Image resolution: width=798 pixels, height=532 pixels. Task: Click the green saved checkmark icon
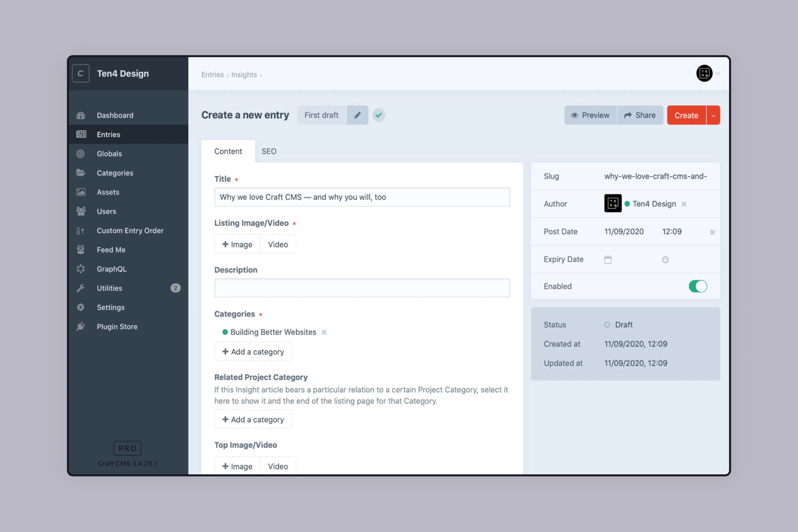coord(379,115)
